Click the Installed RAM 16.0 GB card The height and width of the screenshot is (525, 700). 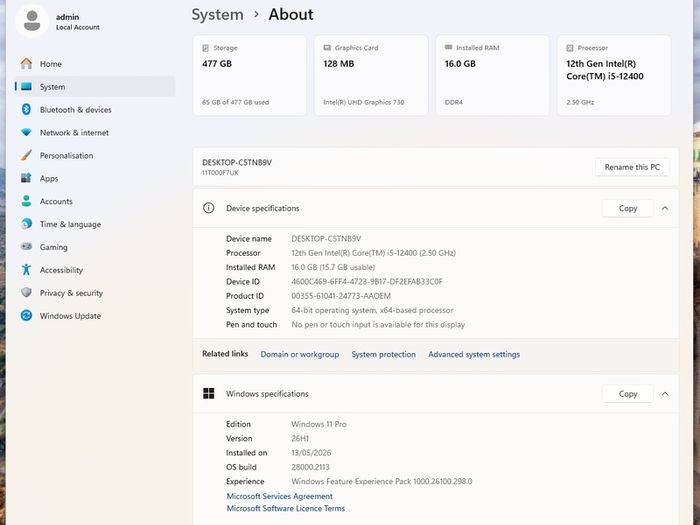[492, 75]
